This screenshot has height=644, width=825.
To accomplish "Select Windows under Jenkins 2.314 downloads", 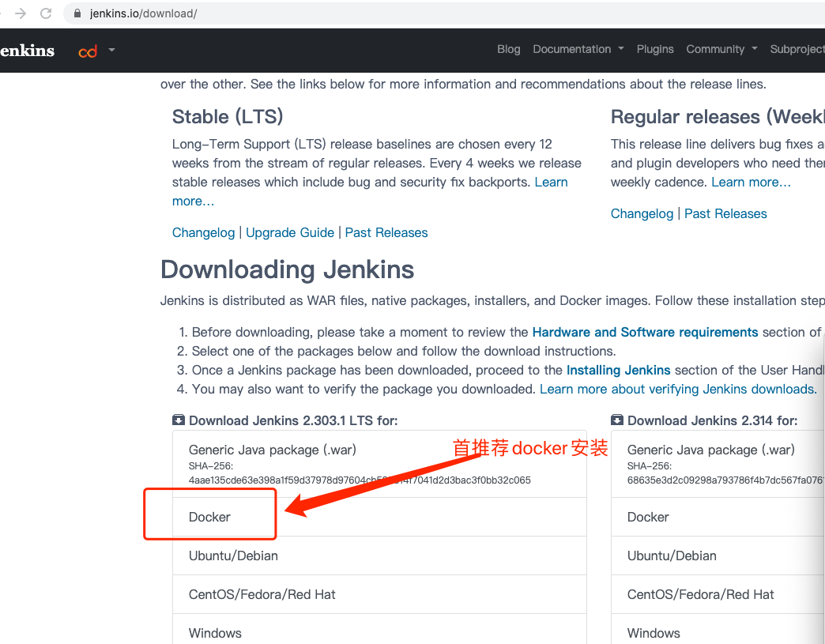I will tap(718, 629).
